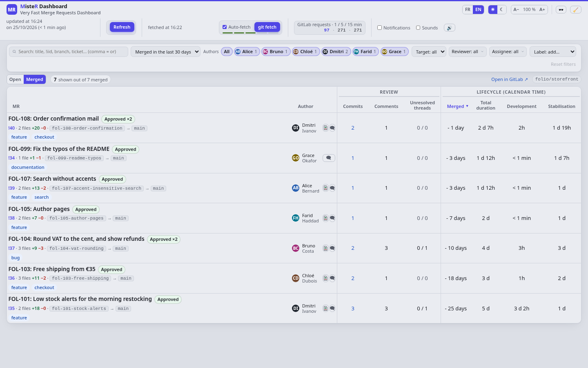Open comments bubble for FOL-103 row
Screen dimensions: 588x368
(332, 278)
